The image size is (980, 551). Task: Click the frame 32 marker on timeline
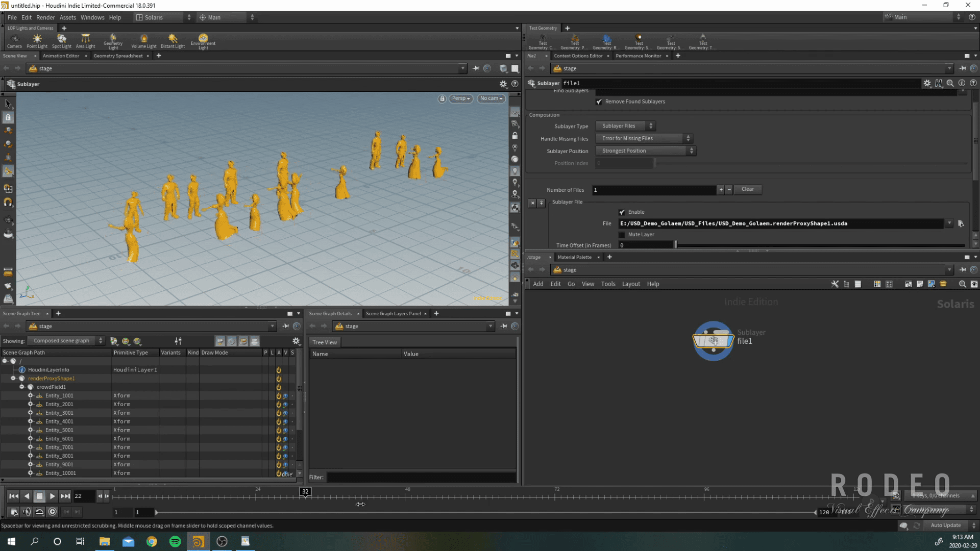305,492
